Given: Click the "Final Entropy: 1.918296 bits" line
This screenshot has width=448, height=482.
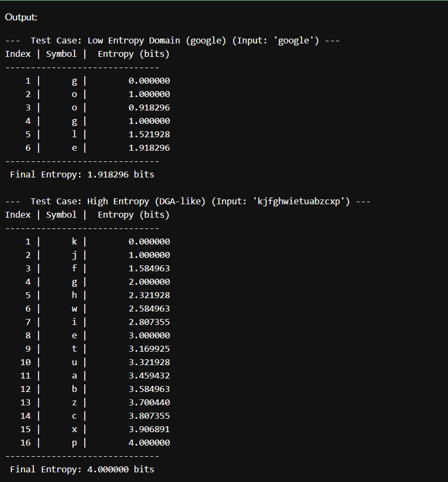Looking at the screenshot, I should click(x=82, y=174).
